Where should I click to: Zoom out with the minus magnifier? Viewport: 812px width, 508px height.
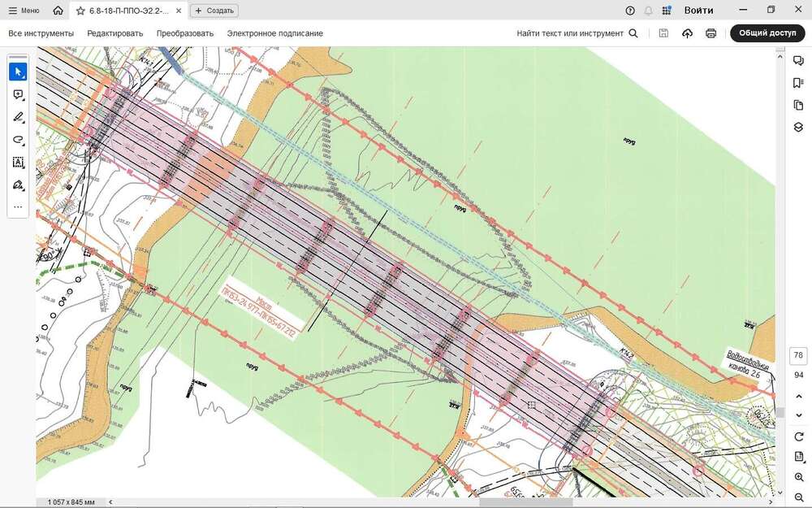798,497
